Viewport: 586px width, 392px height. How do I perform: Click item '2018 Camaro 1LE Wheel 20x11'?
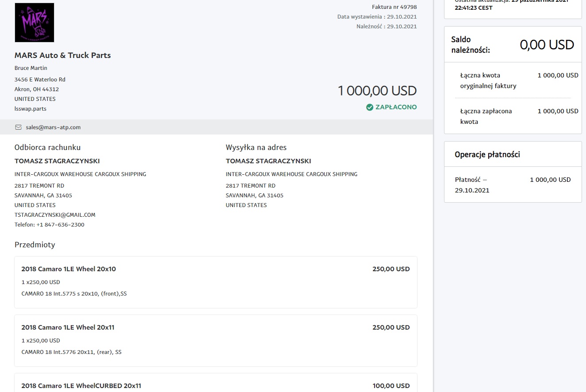pos(68,327)
